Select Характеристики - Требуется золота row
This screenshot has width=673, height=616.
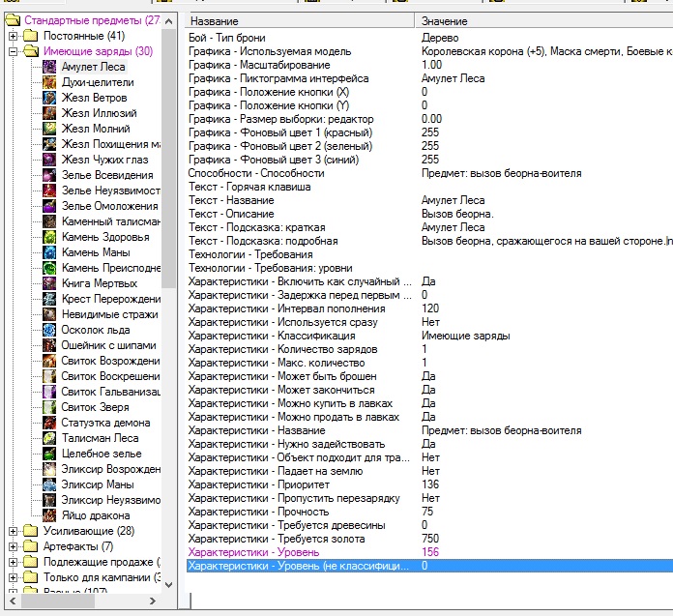point(429,539)
